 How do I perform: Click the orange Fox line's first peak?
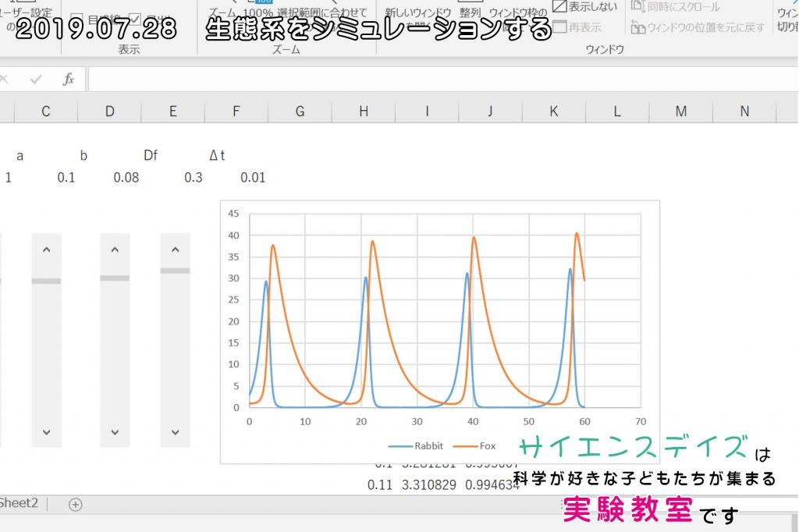[x=273, y=246]
